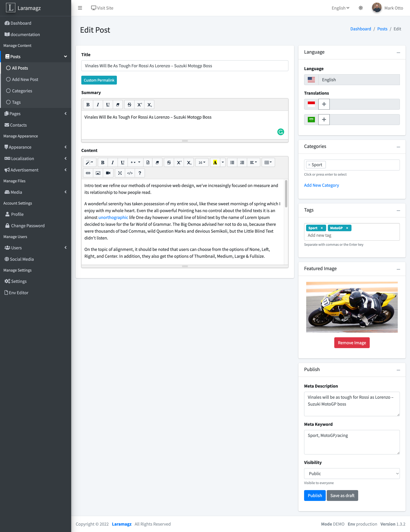Viewport: 410px width, 532px height.
Task: Click the Insert Link icon in Content toolbar
Action: click(88, 173)
